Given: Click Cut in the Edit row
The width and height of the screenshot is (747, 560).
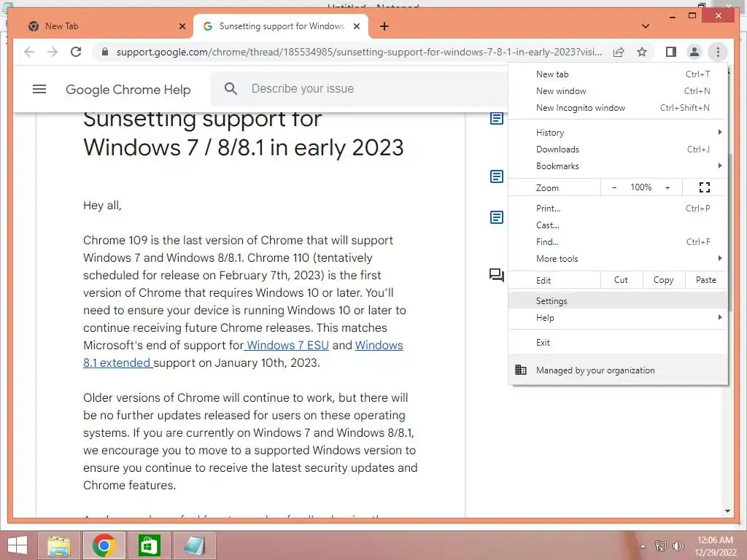Looking at the screenshot, I should click(622, 280).
